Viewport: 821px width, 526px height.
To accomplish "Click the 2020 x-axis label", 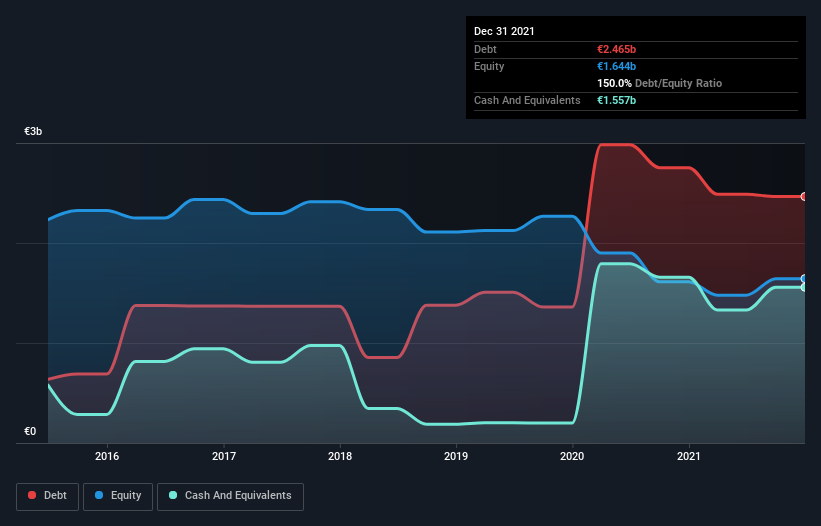I will click(x=572, y=456).
